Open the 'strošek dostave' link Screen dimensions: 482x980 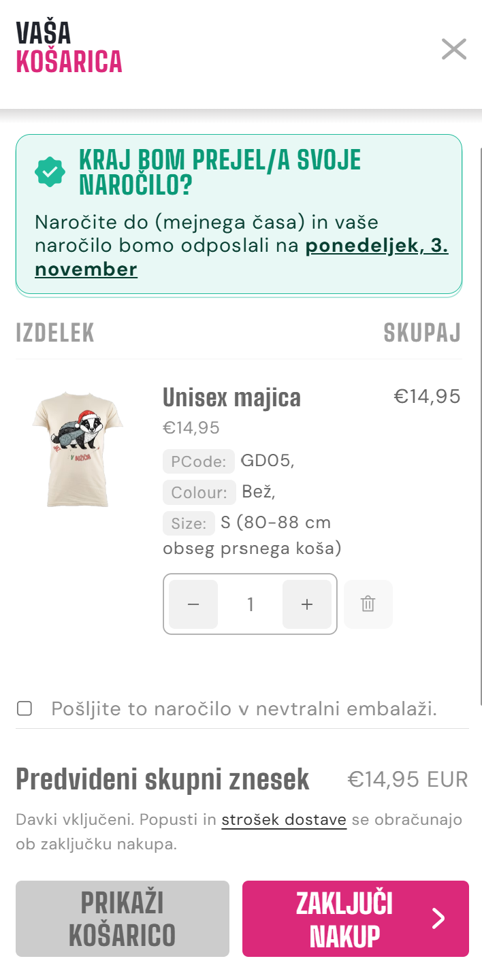pyautogui.click(x=284, y=820)
